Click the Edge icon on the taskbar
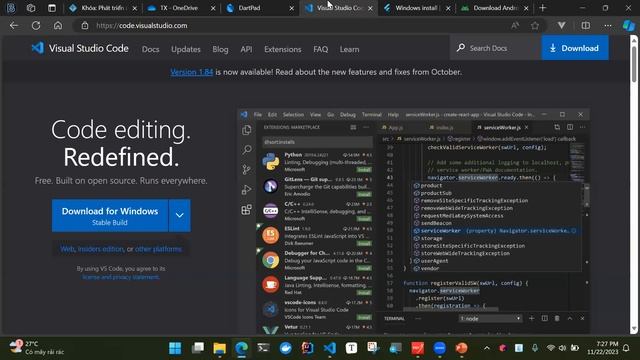 click(241, 348)
